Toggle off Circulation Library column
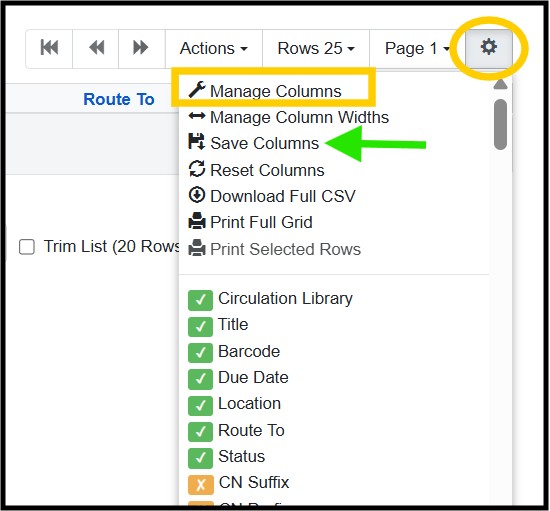 pyautogui.click(x=200, y=300)
